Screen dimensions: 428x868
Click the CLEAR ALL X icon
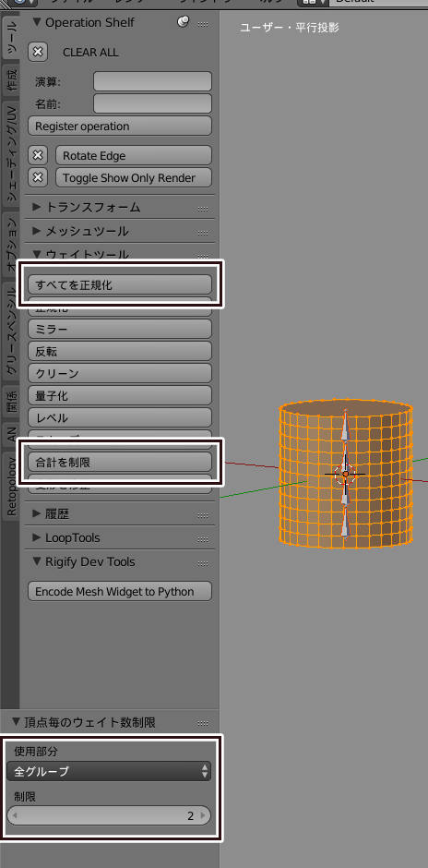click(x=38, y=53)
